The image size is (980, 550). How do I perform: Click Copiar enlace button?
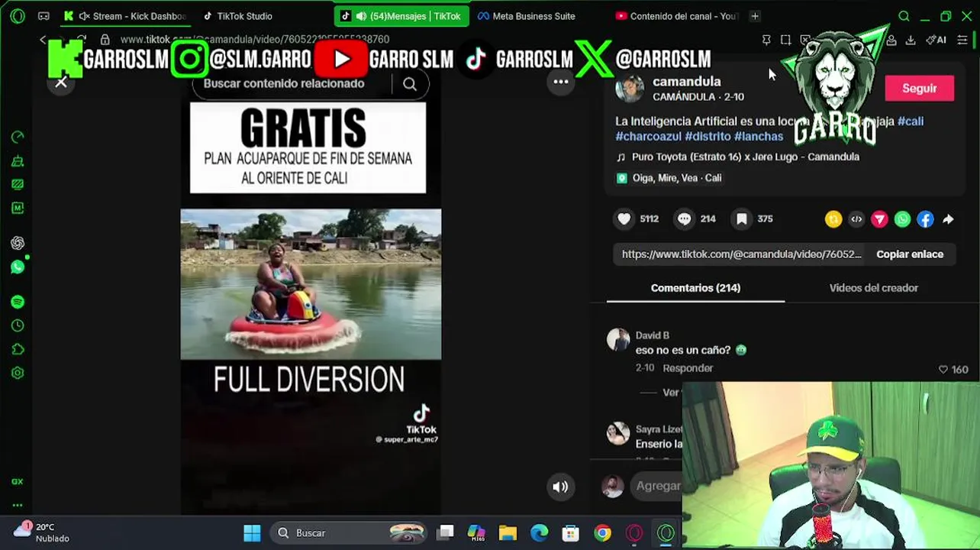(910, 254)
